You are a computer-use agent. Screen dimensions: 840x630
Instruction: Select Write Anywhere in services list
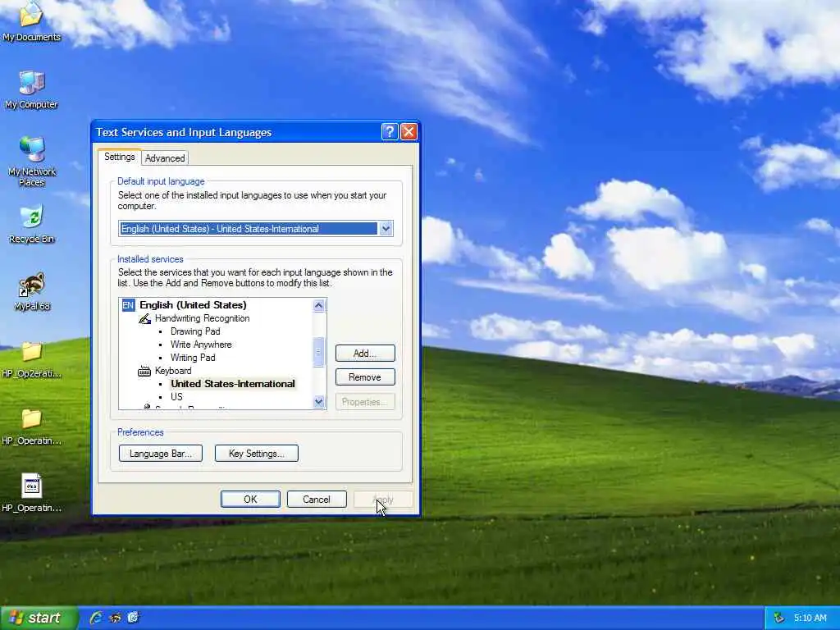tap(201, 345)
